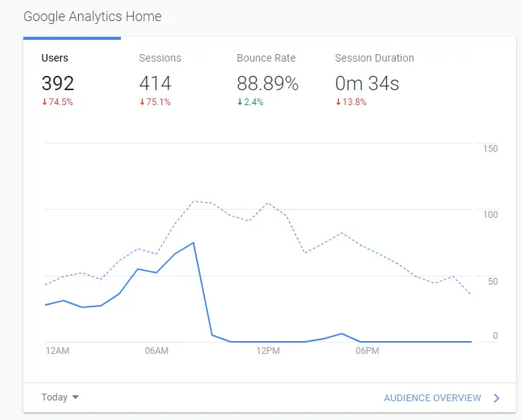Screen dimensions: 522x420
Task: Click the chevron right of Audience Overview
Action: pos(496,398)
